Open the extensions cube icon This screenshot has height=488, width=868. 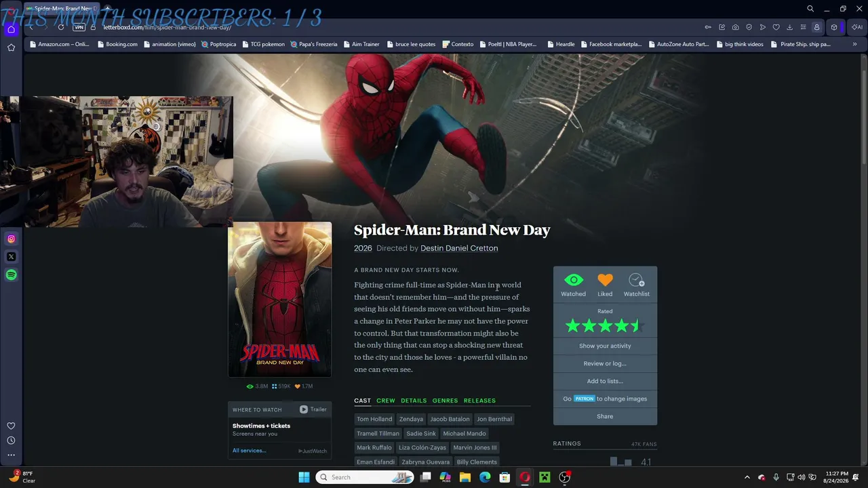click(834, 27)
